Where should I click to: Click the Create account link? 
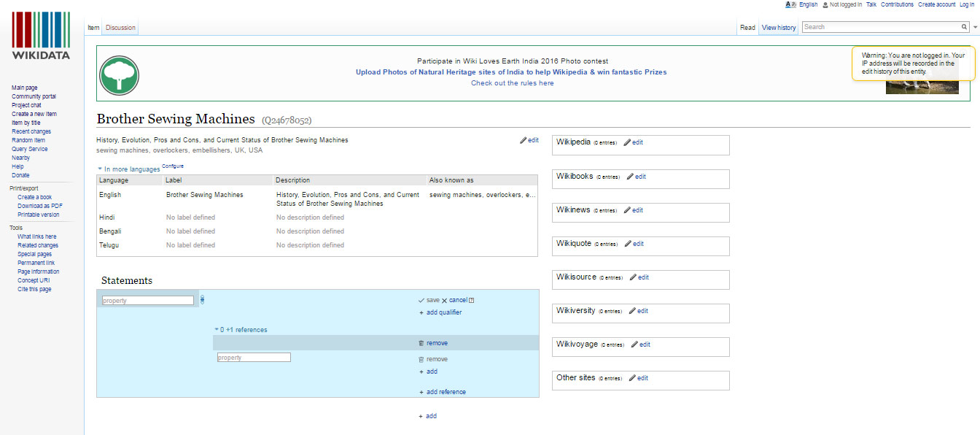point(936,4)
